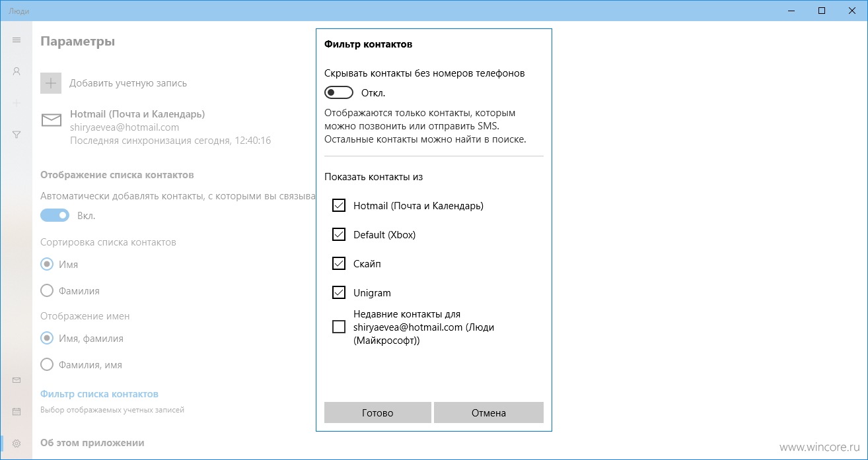Viewport: 868px width, 460px height.
Task: Click the Отмена button
Action: point(489,412)
